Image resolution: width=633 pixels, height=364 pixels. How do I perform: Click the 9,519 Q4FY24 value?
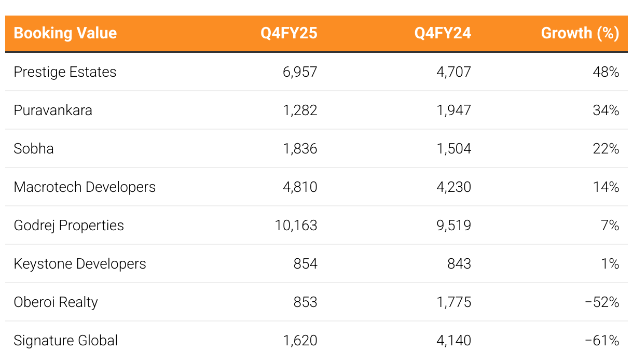click(454, 225)
